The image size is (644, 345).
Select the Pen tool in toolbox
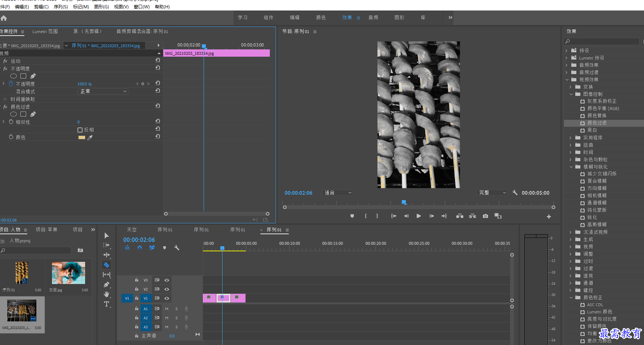(x=107, y=284)
